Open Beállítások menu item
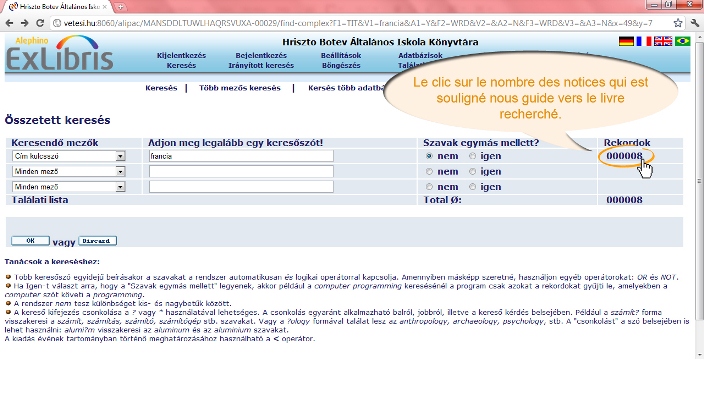The height and width of the screenshot is (396, 704). point(341,55)
